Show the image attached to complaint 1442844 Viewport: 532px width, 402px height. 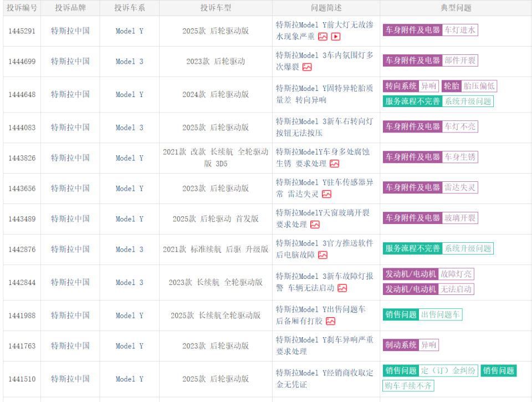pos(342,288)
